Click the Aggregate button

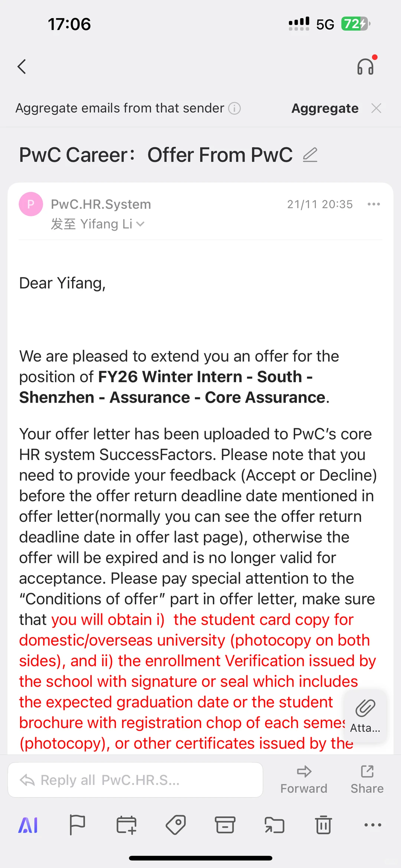[x=325, y=108]
